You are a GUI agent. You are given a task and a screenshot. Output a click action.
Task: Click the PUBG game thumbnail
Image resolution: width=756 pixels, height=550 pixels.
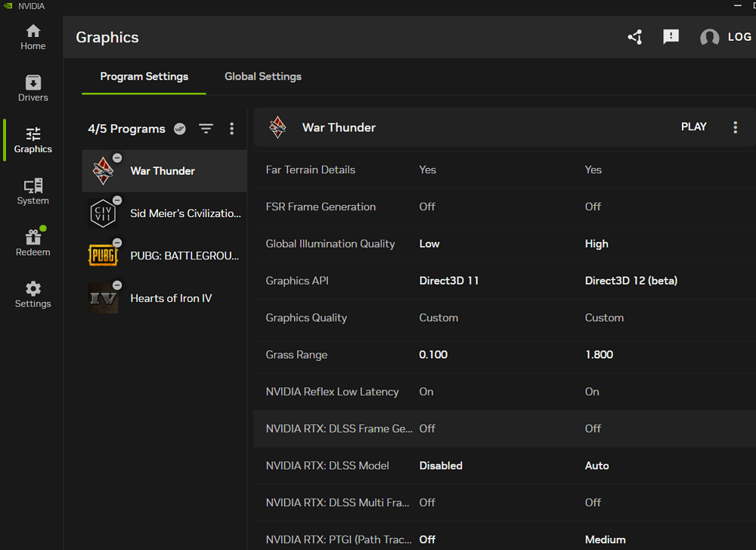pos(103,255)
